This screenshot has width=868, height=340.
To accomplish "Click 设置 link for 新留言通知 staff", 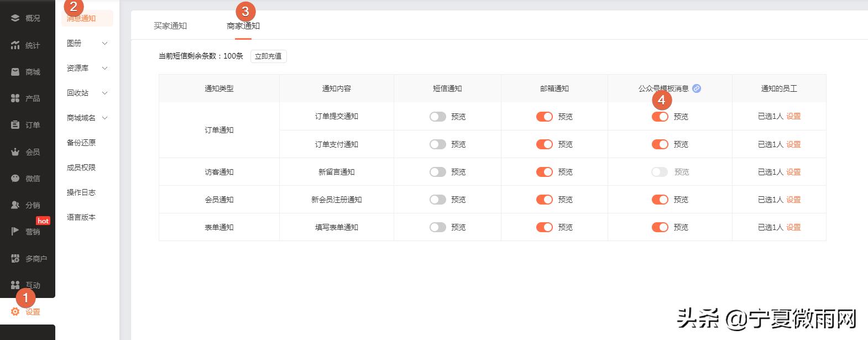I will 793,172.
